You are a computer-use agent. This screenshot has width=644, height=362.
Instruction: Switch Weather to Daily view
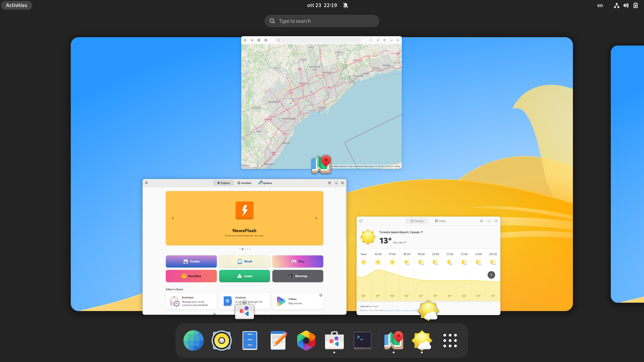coord(440,221)
